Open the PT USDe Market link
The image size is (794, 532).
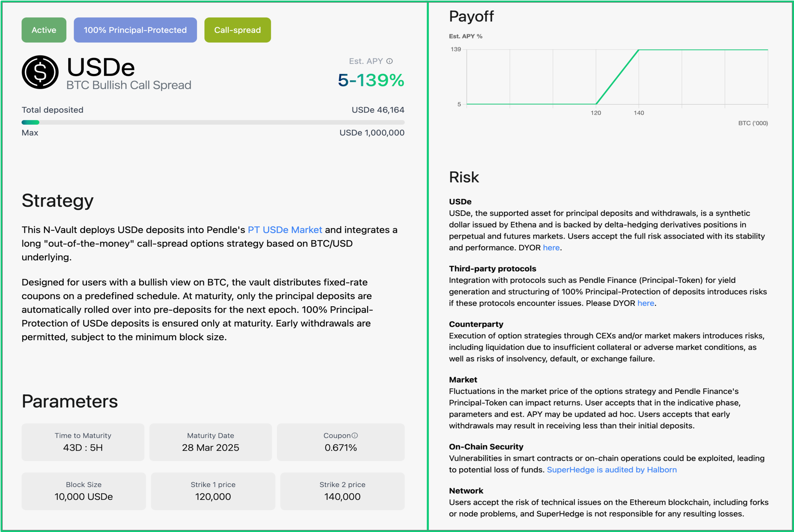point(285,230)
